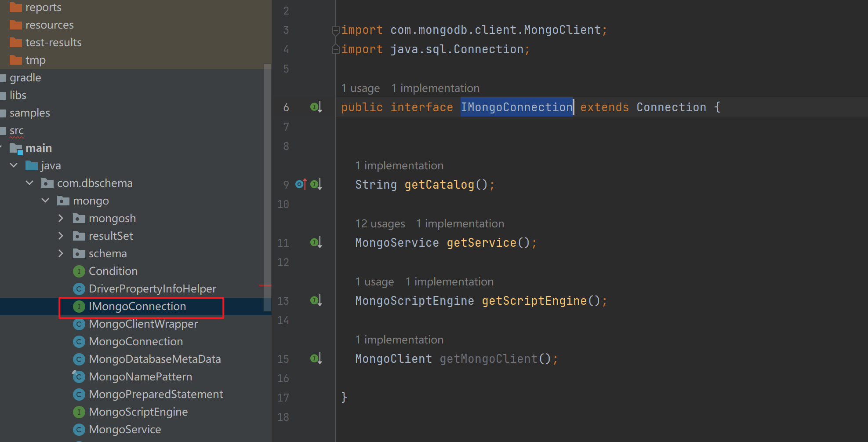The image size is (868, 442).
Task: Select the tmp folder in the project tree
Action: click(36, 60)
